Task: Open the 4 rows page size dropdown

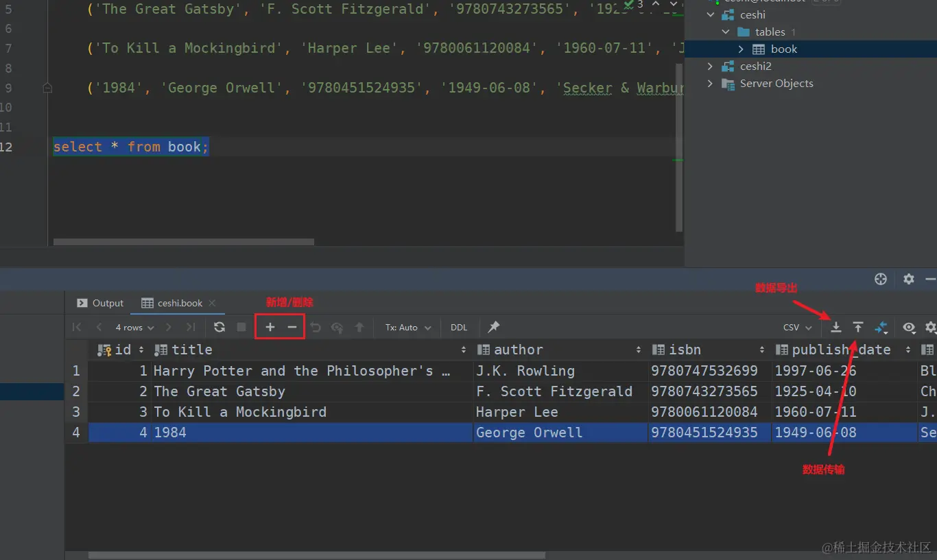Action: tap(134, 328)
